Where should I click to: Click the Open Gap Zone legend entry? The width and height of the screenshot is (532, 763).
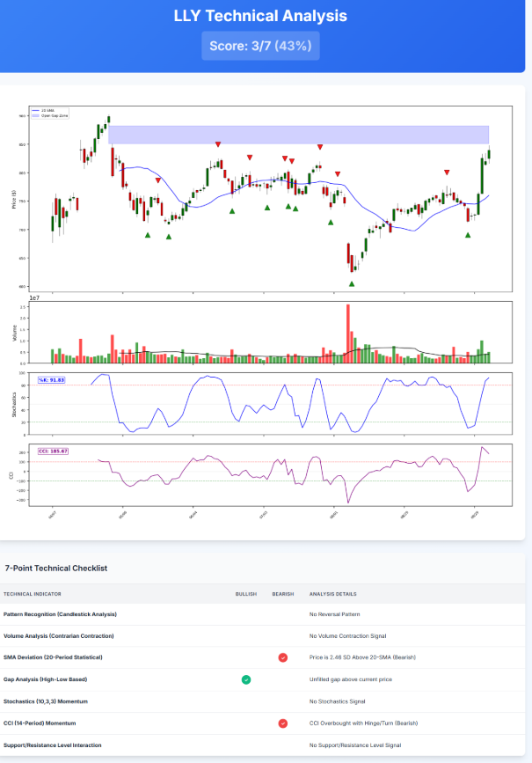point(49,116)
